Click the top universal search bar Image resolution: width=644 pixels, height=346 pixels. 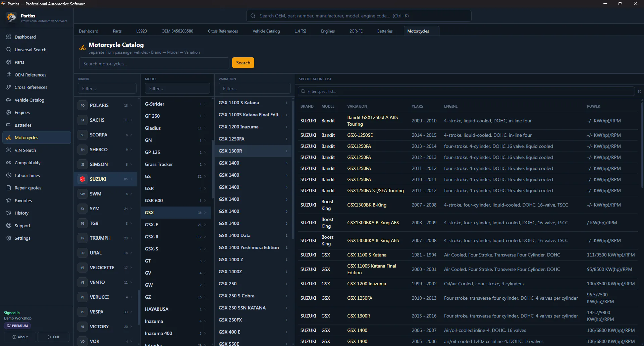359,16
